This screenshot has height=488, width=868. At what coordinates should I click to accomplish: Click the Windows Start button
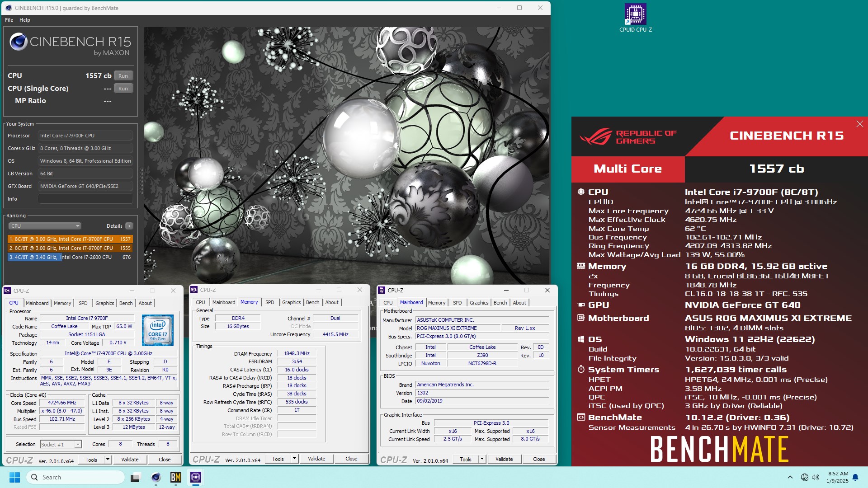pos(14,477)
